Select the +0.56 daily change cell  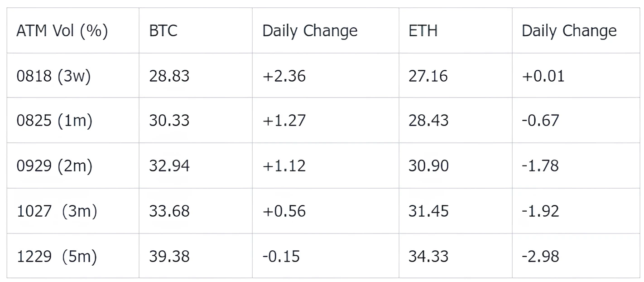click(x=284, y=211)
